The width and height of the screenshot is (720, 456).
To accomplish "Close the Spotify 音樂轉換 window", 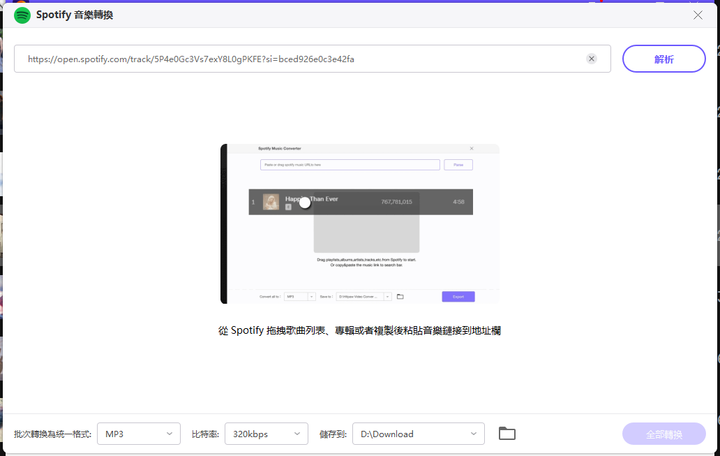I will [698, 15].
